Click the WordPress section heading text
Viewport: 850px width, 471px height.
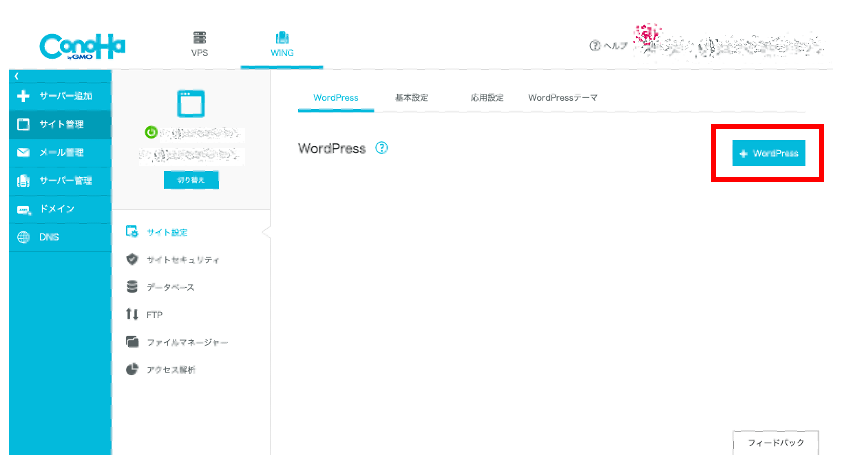point(332,149)
